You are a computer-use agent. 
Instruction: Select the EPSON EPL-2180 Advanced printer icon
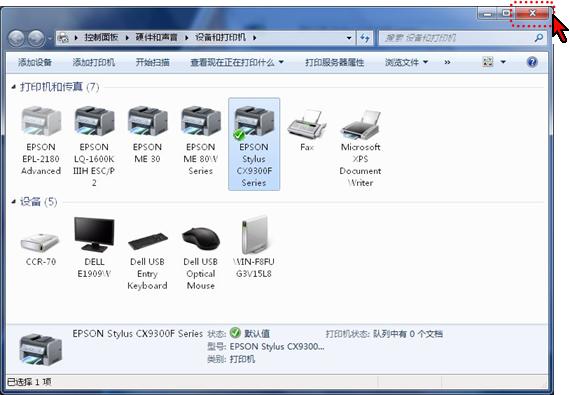(41, 121)
